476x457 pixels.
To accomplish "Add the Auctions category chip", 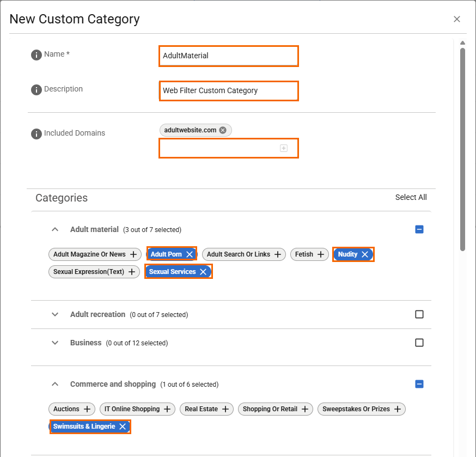I will 87,409.
